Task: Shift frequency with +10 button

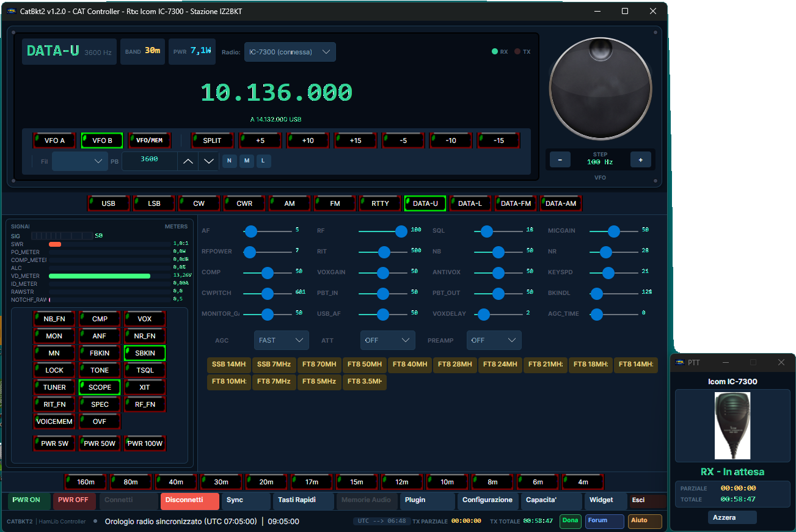Action: tap(308, 140)
